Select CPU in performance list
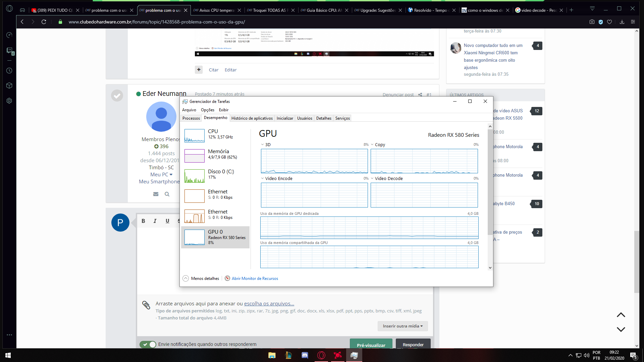Screen dimensions: 644x362 (x=215, y=135)
